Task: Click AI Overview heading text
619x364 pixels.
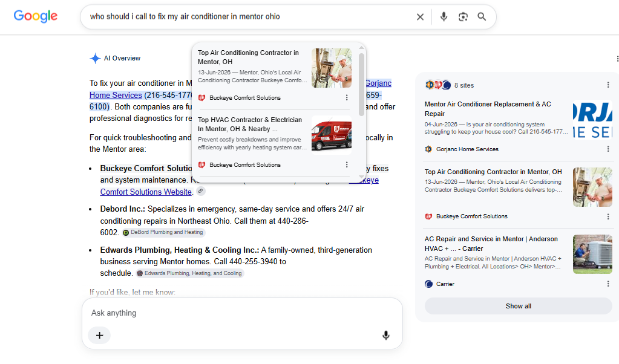Action: pyautogui.click(x=122, y=59)
